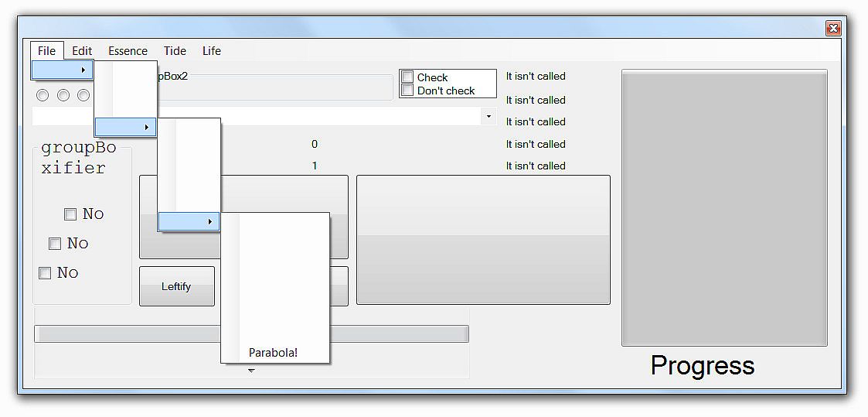Click the large blank button beside the gray panel

pos(483,240)
